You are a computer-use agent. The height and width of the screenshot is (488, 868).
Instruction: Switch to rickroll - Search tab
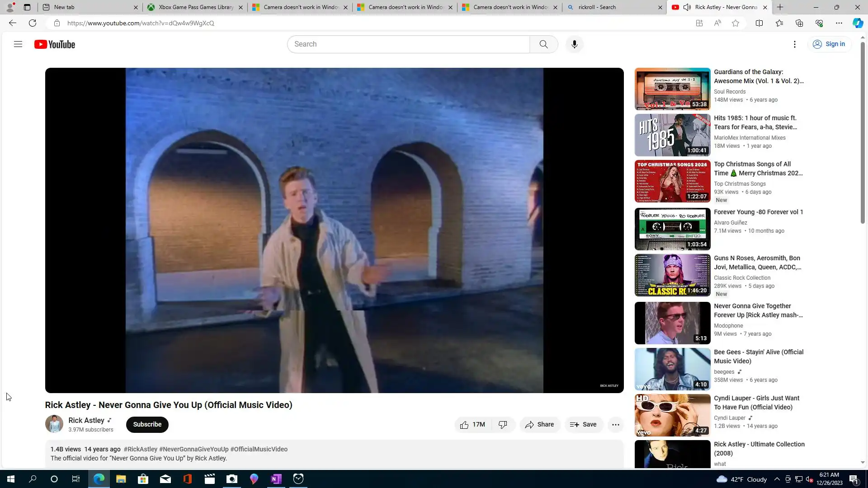610,7
